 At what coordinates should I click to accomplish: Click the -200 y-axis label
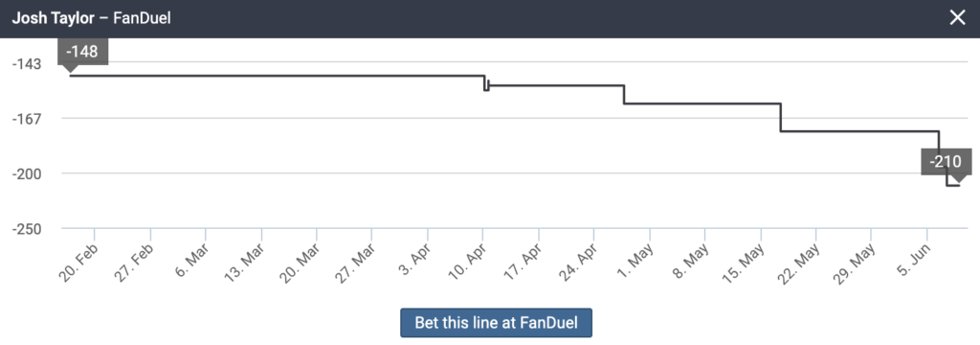(27, 173)
